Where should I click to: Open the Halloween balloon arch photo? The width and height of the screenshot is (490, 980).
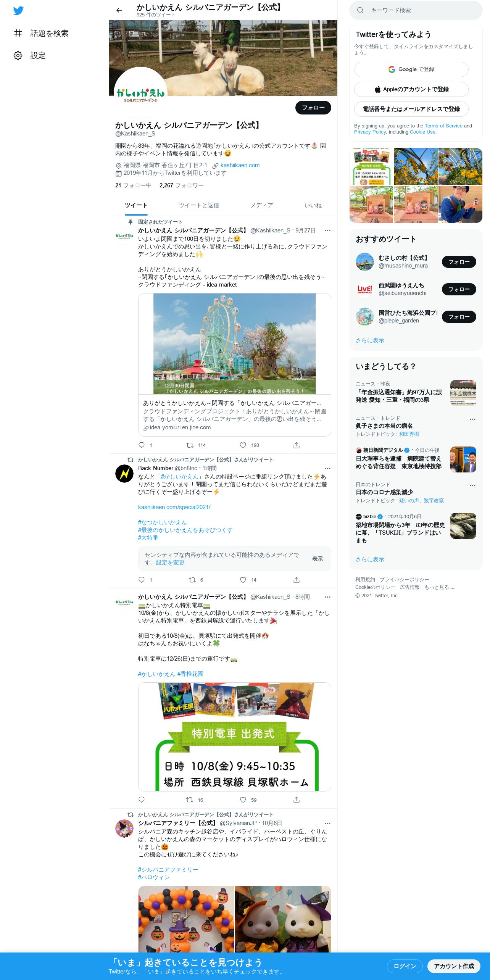[186, 919]
